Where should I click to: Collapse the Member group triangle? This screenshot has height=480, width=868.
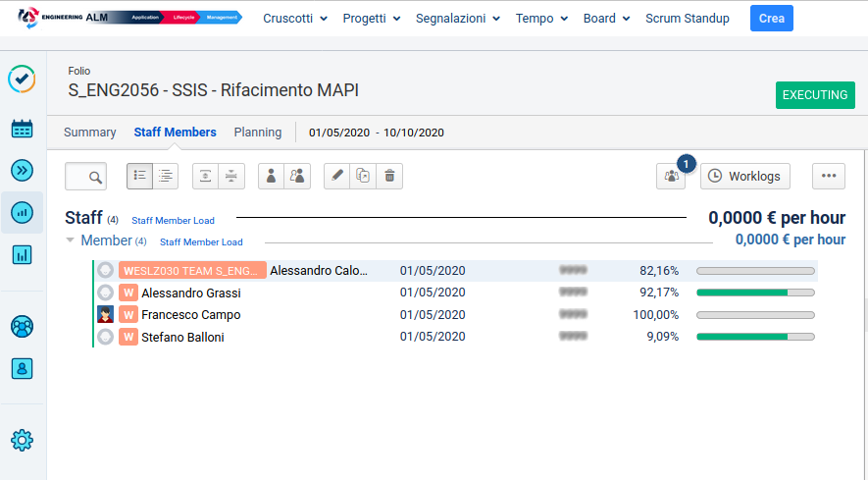[x=71, y=240]
